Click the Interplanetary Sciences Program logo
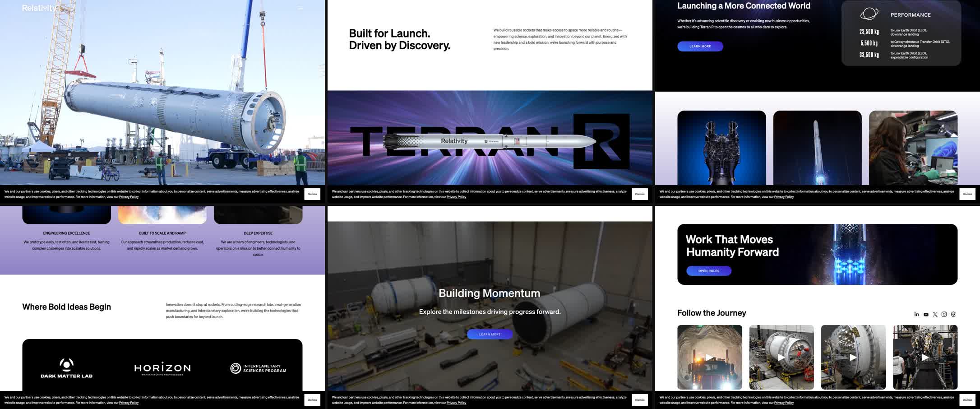This screenshot has width=980, height=409. pyautogui.click(x=258, y=368)
